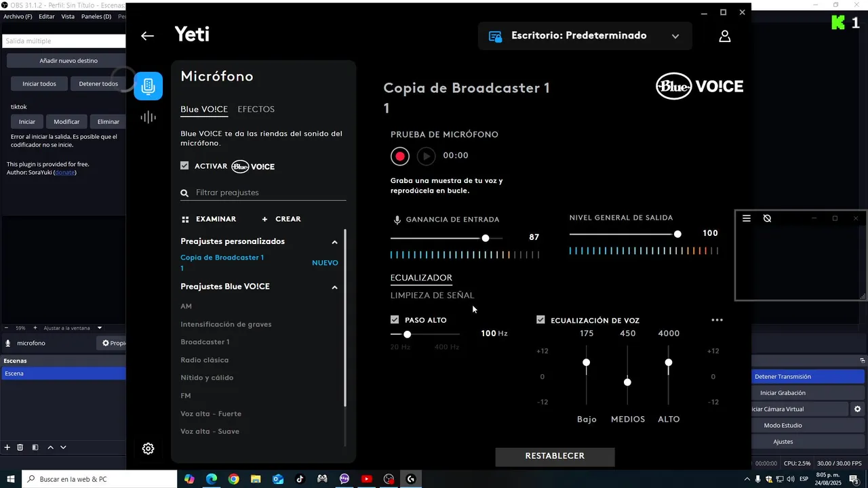
Task: Add a new scene with plus icon in OBS
Action: (x=7, y=447)
